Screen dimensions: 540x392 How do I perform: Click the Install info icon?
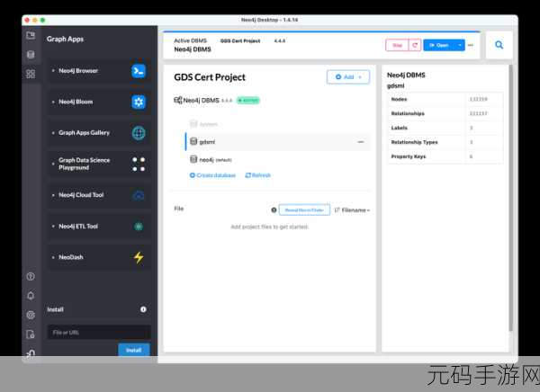pyautogui.click(x=143, y=309)
